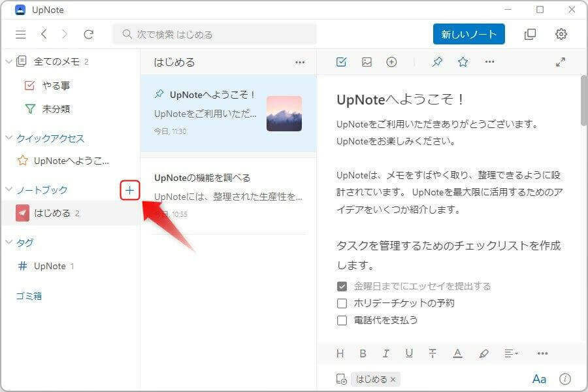Go back with the left arrow

coord(44,35)
